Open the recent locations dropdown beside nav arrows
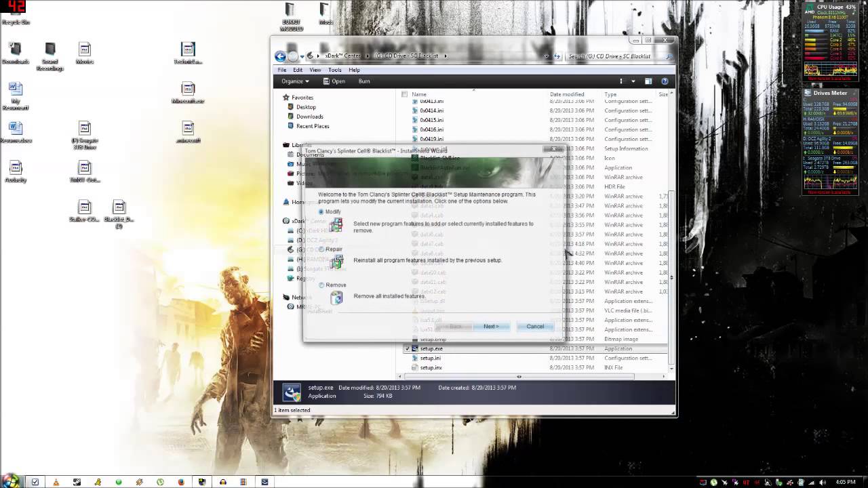 tap(302, 56)
